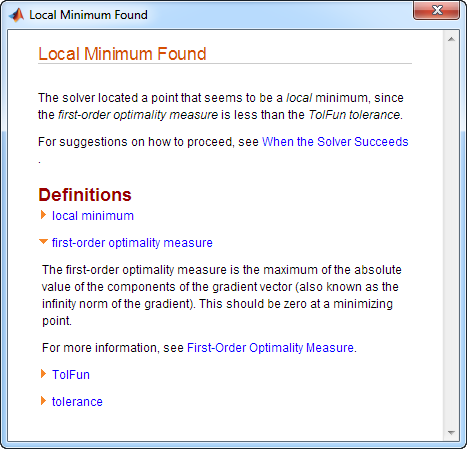
Task: Close the Local Minimum Found window
Action: 437,10
